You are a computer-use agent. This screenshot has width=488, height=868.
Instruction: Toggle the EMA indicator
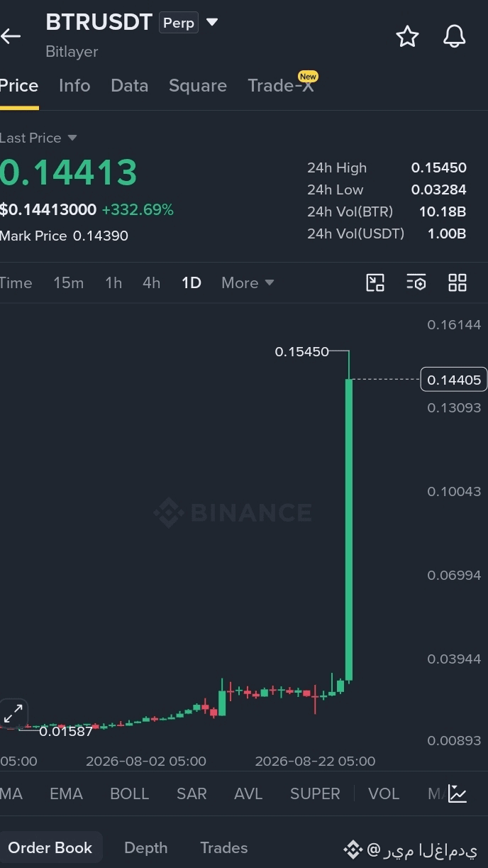66,793
